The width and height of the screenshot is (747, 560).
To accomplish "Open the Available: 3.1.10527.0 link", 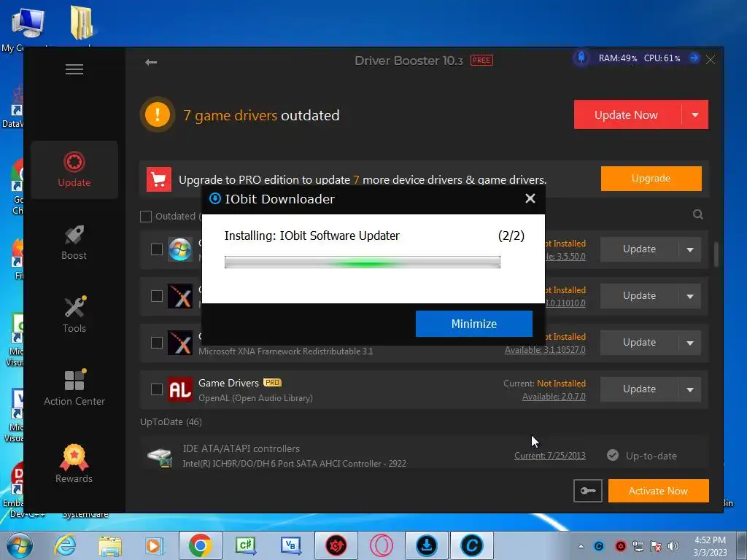I will (545, 349).
